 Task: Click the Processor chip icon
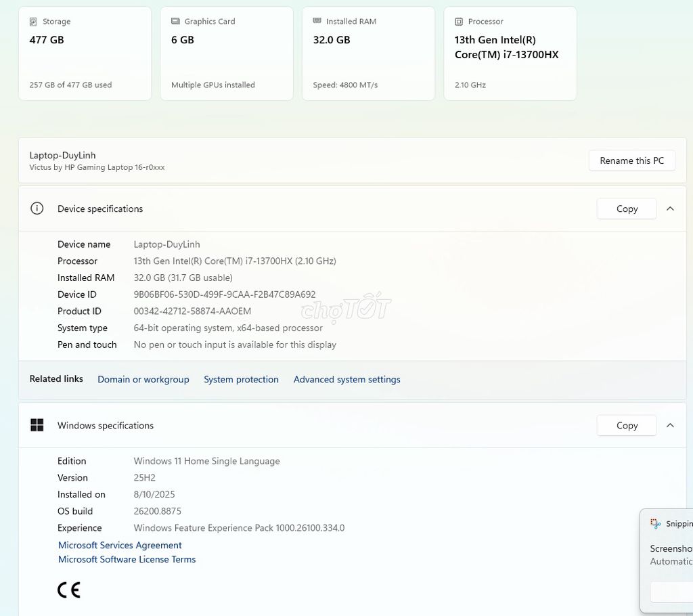coord(459,21)
